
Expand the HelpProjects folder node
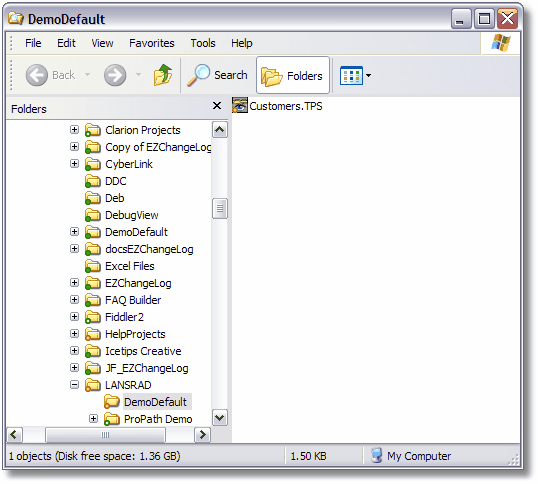74,334
